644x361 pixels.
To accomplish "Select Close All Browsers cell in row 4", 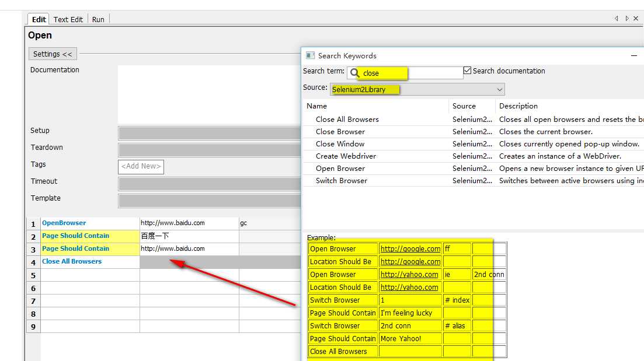I will pos(90,262).
